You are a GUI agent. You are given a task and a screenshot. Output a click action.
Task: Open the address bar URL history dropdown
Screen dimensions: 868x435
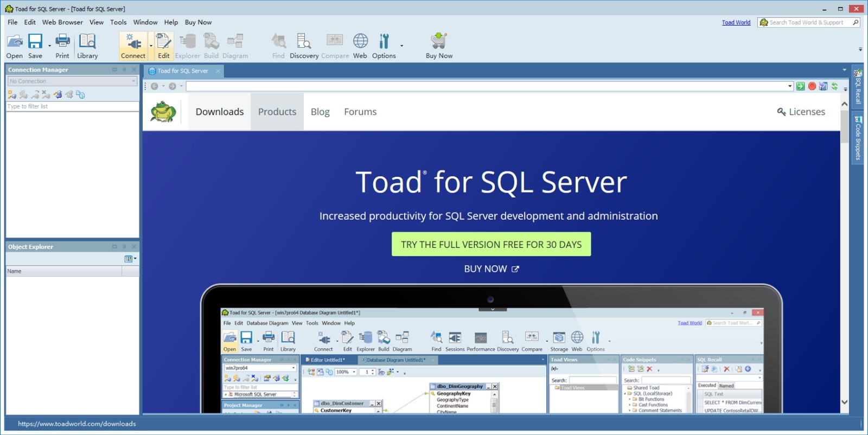pyautogui.click(x=790, y=86)
